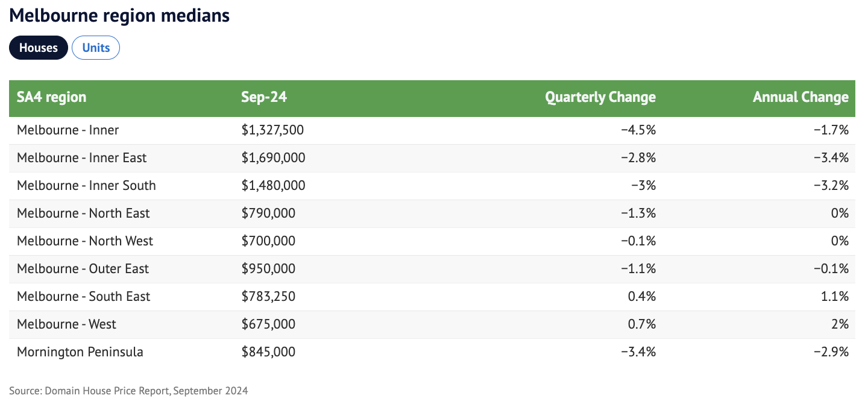868x404 pixels.
Task: Click the $783,250 median price cell
Action: (268, 297)
